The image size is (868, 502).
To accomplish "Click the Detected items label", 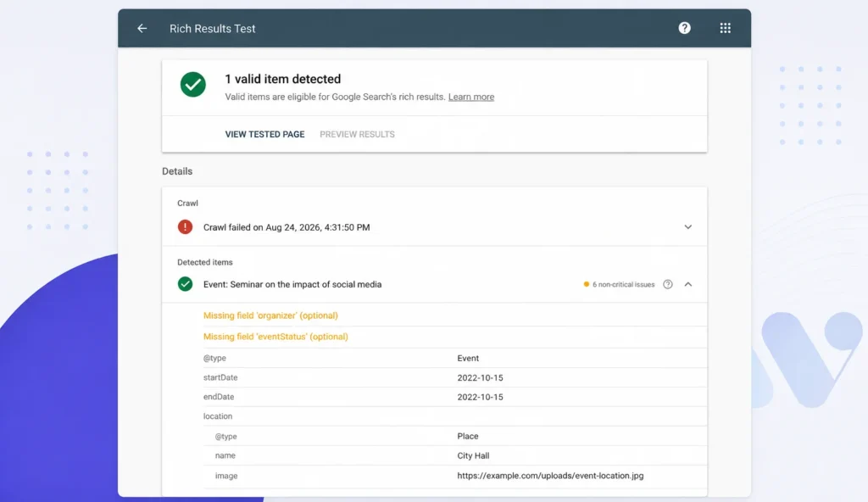I will click(204, 262).
